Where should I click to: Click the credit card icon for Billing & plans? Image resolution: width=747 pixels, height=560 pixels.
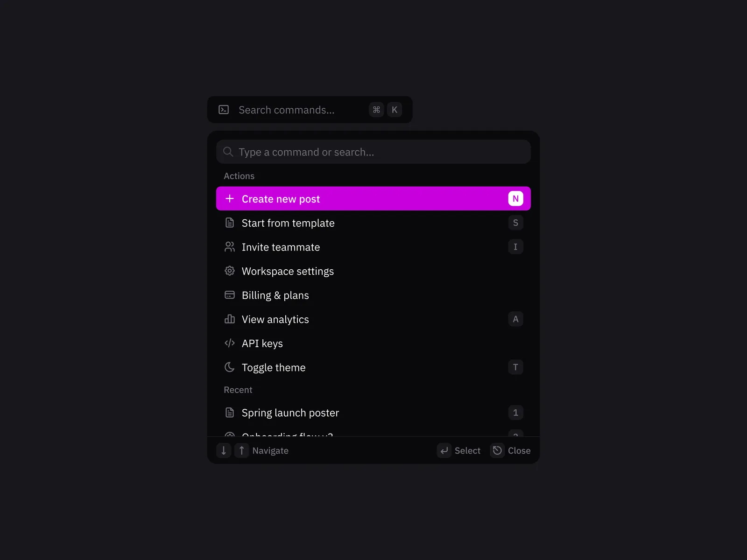pyautogui.click(x=230, y=295)
